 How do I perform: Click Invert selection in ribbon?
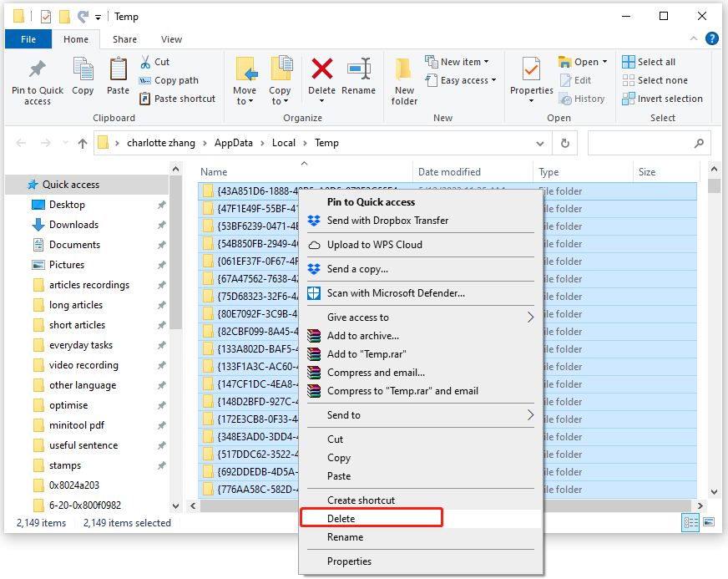pyautogui.click(x=663, y=99)
